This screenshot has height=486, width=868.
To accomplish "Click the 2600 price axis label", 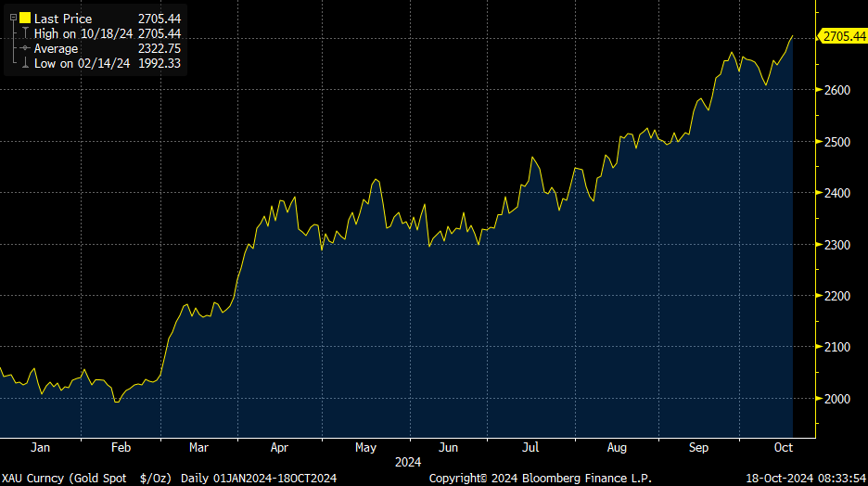I will point(838,90).
